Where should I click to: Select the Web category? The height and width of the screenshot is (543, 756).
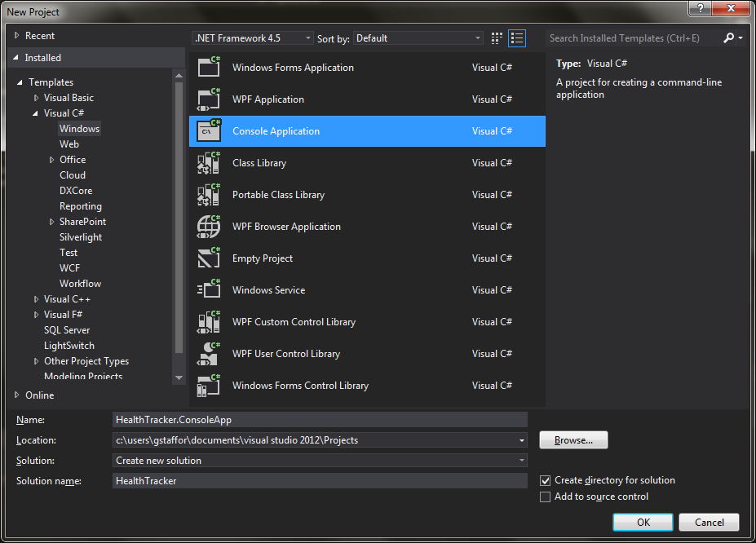point(69,144)
